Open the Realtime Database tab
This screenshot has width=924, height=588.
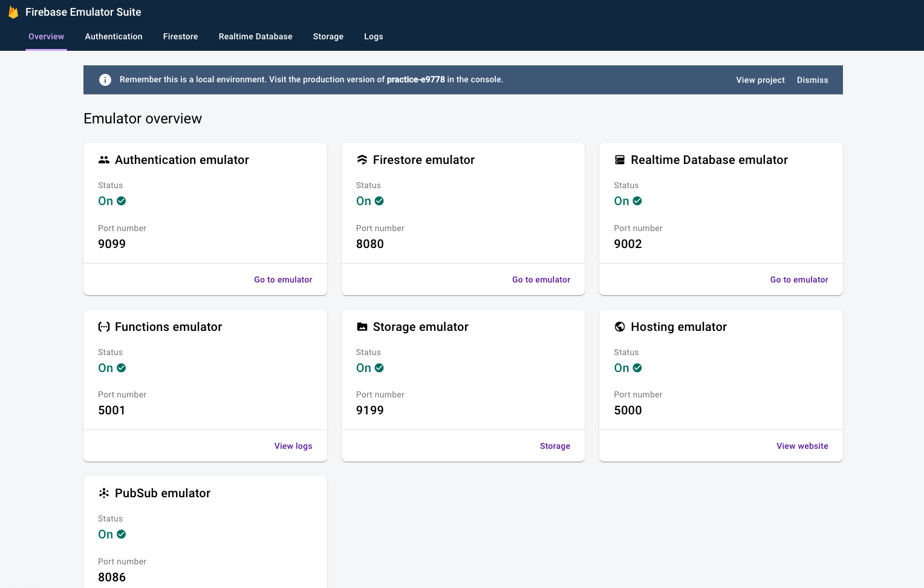255,36
